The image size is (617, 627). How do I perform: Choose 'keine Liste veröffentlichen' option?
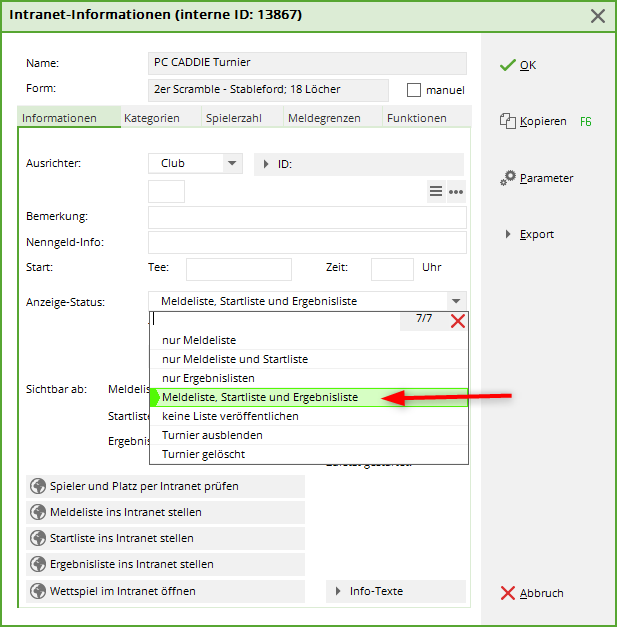click(x=309, y=416)
